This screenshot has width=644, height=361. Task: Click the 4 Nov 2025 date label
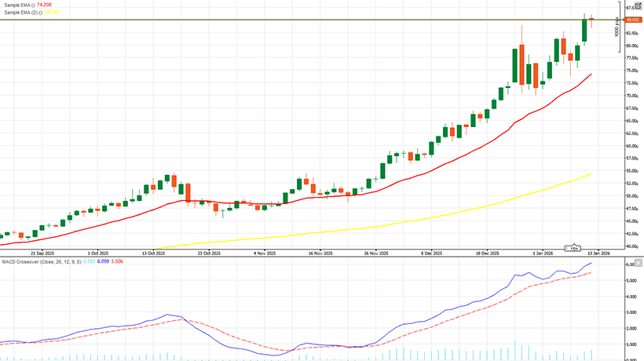point(265,253)
